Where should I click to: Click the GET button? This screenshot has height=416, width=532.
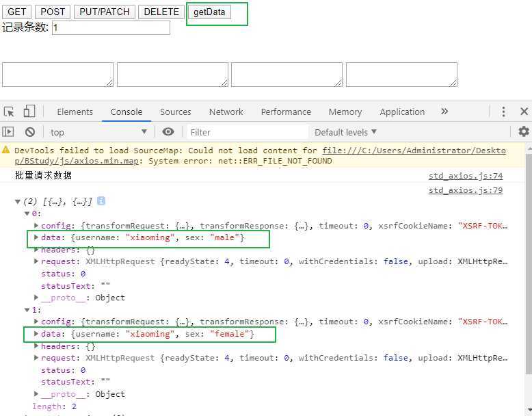(16, 12)
